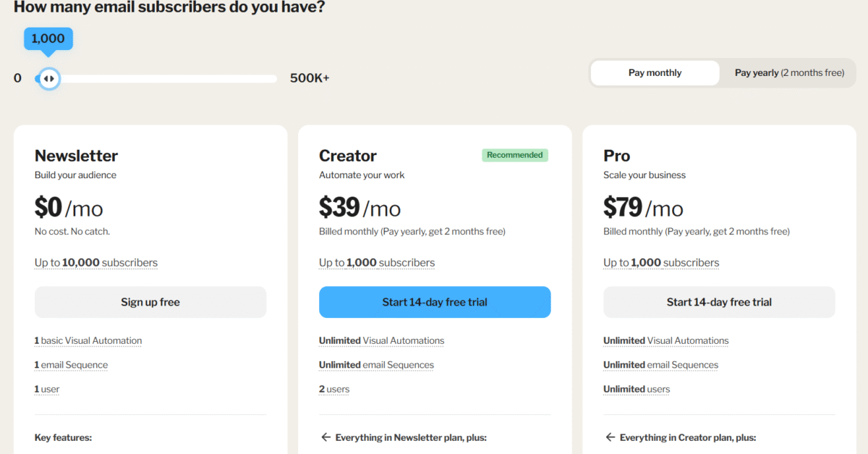Enable Pay yearly billing for 2 months free
This screenshot has width=868, height=454.
click(x=787, y=72)
